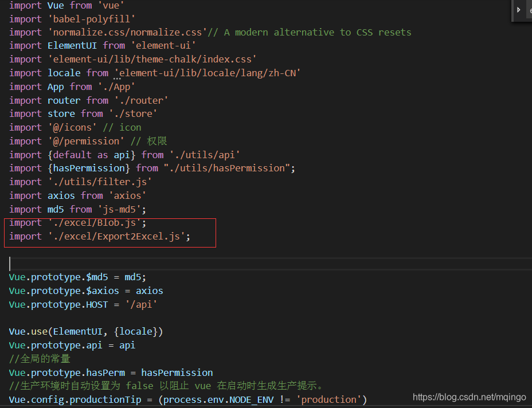This screenshot has width=532, height=408.
Task: Click the './router' import path
Action: pos(141,100)
